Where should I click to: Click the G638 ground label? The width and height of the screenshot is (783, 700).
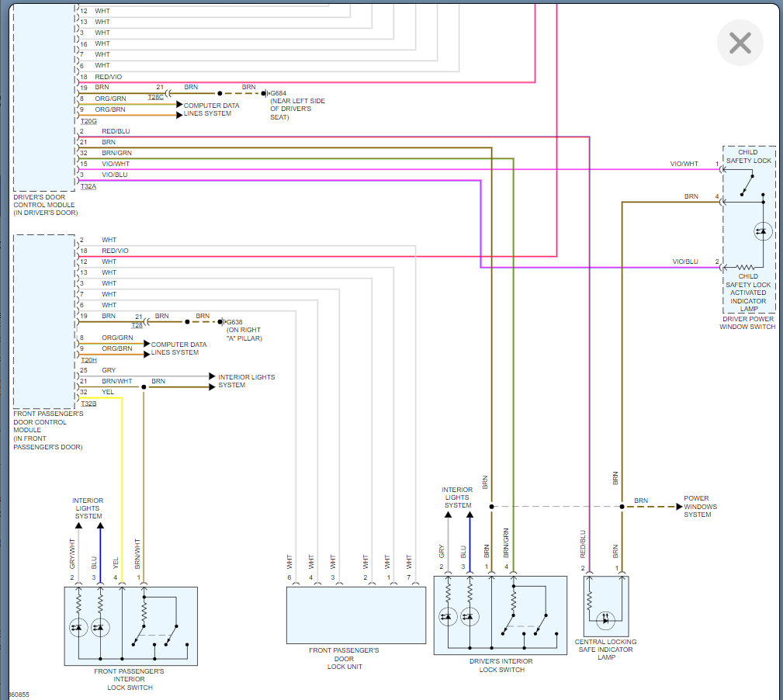(x=234, y=322)
